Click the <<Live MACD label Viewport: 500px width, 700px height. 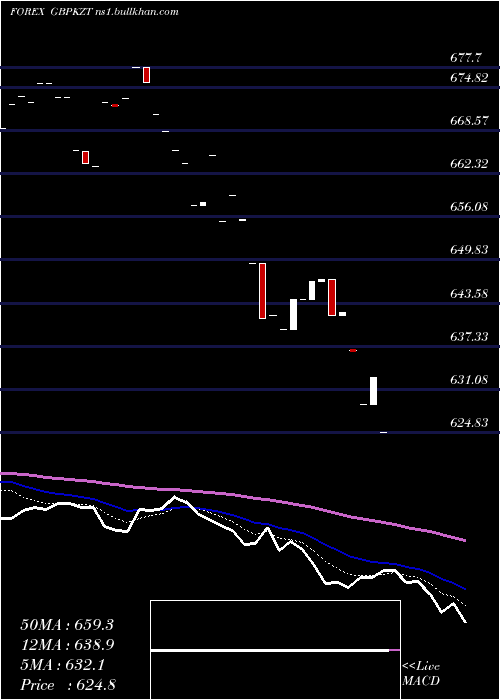click(421, 674)
